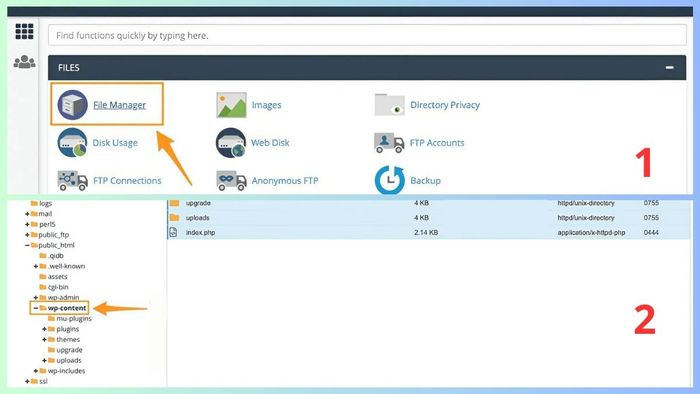This screenshot has height=394, width=700.
Task: Click the 0444 permissions cell
Action: pos(651,232)
